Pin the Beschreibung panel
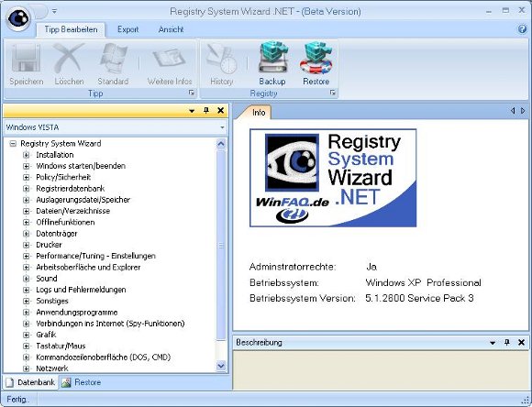This screenshot has height=407, width=532. point(507,343)
